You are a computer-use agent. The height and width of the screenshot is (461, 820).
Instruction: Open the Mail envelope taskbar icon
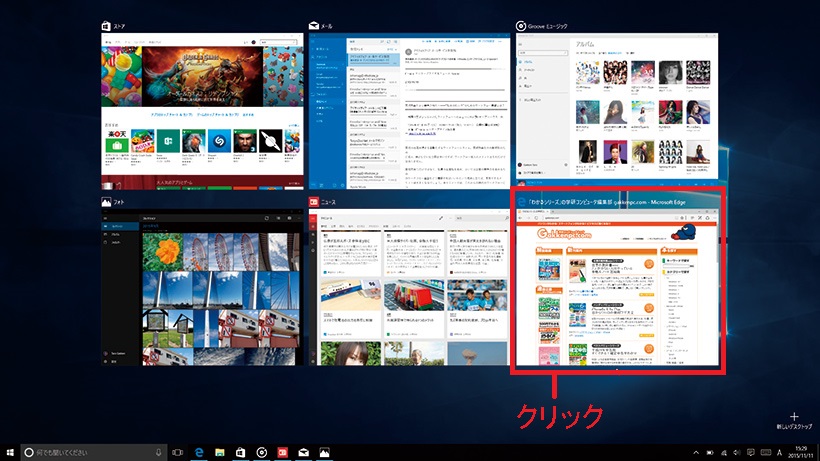(303, 452)
